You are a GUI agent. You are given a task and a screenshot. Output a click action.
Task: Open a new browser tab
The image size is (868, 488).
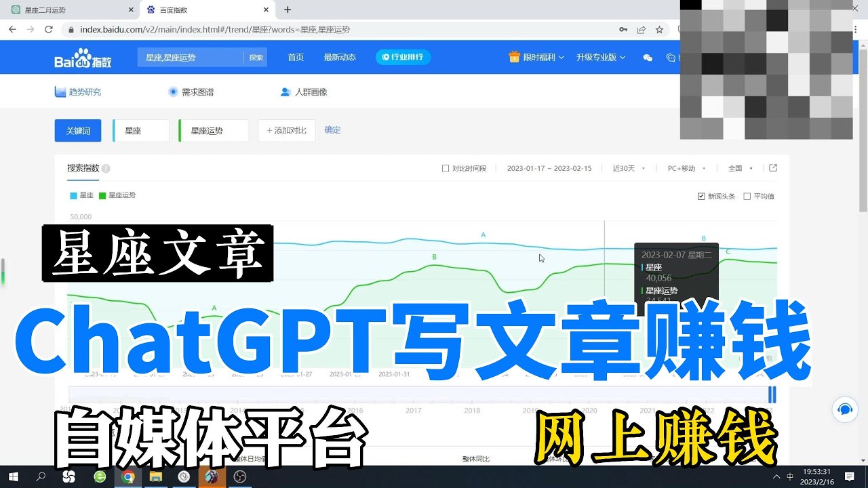pos(288,9)
